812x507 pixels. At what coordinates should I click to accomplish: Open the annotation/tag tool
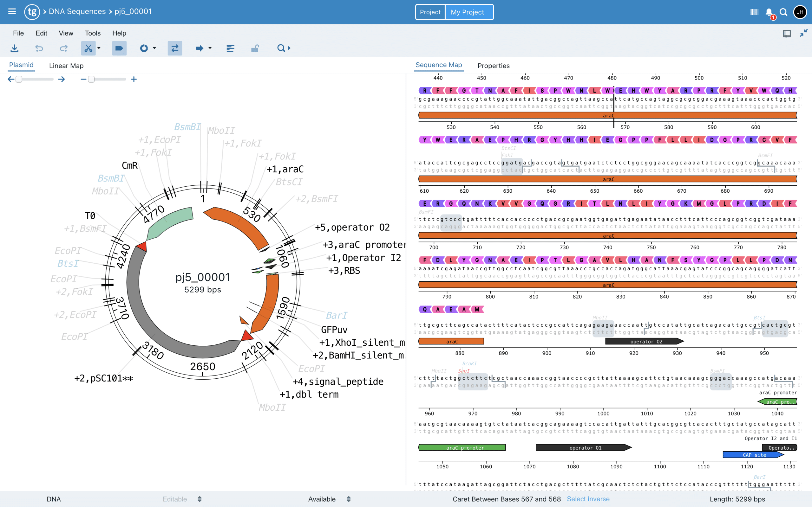(119, 48)
